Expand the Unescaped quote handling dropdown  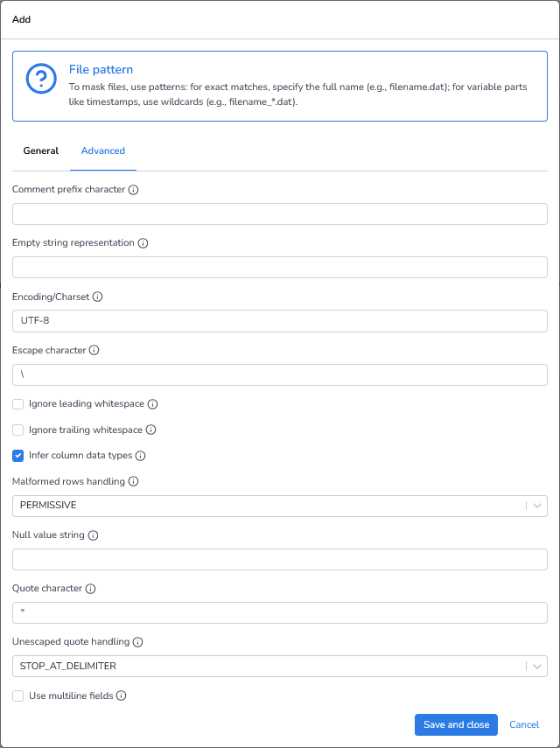[538, 666]
